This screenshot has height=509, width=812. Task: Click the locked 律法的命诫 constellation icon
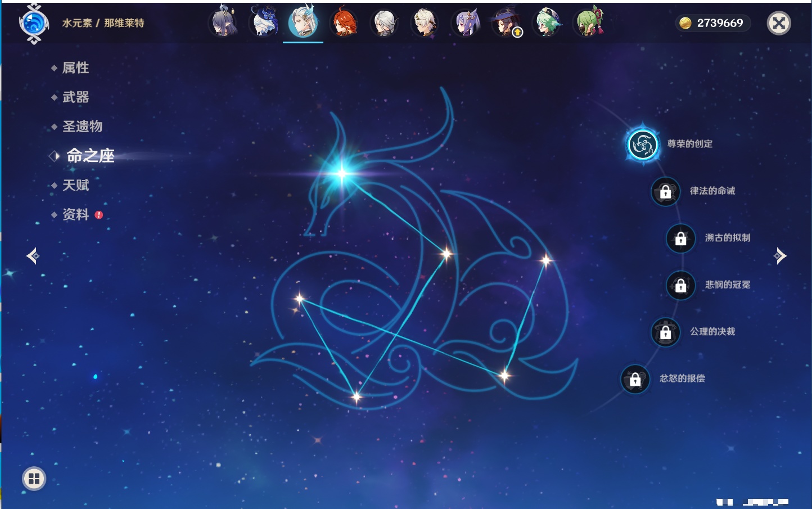665,192
